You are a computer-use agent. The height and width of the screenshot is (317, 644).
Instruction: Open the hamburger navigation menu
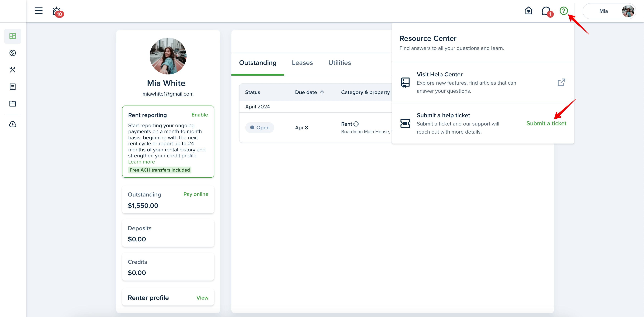[x=39, y=11]
